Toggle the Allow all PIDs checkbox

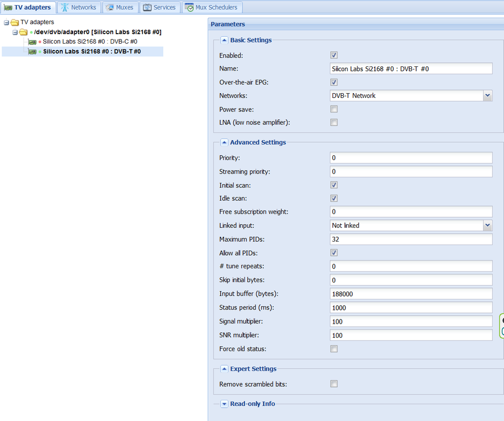pos(334,253)
